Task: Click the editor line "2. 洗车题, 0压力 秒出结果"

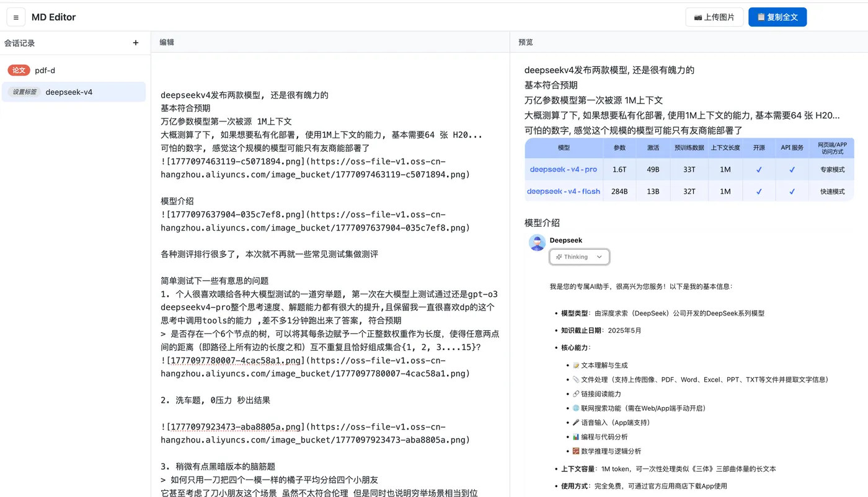Action: point(215,400)
